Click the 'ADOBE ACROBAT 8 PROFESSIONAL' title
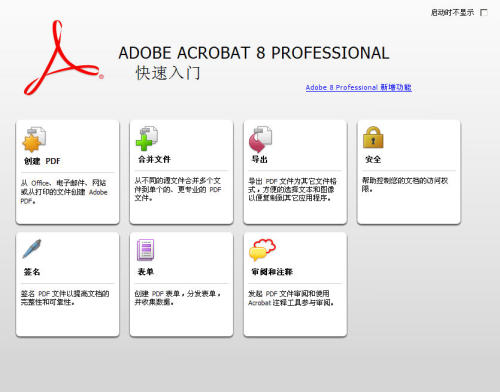The image size is (500, 392). pos(254,53)
